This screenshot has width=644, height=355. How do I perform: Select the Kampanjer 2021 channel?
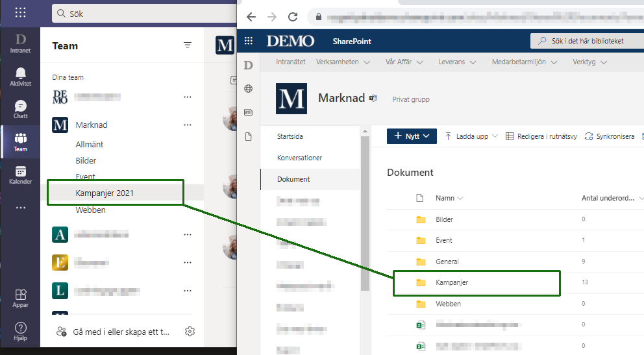[x=105, y=193]
